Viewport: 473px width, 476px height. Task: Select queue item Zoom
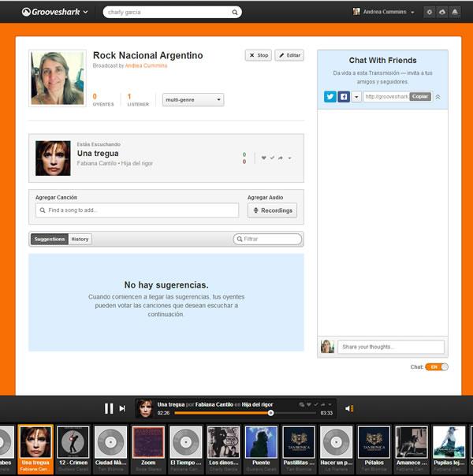tap(148, 448)
